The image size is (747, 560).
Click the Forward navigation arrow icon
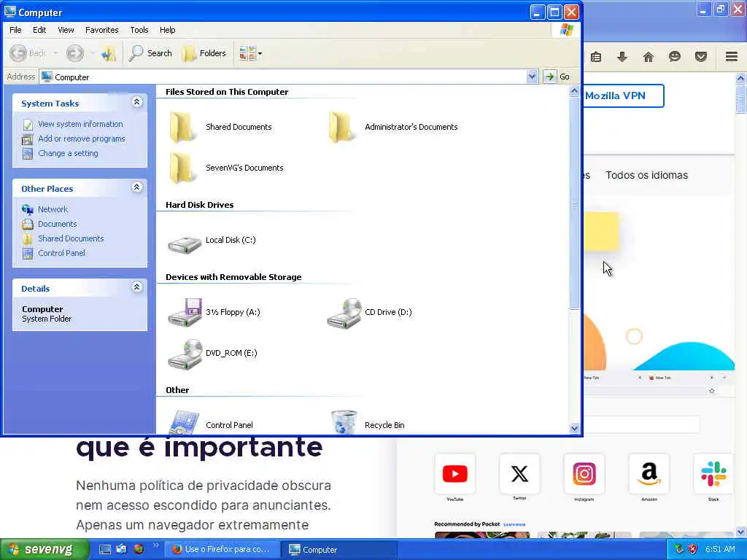[x=75, y=52]
